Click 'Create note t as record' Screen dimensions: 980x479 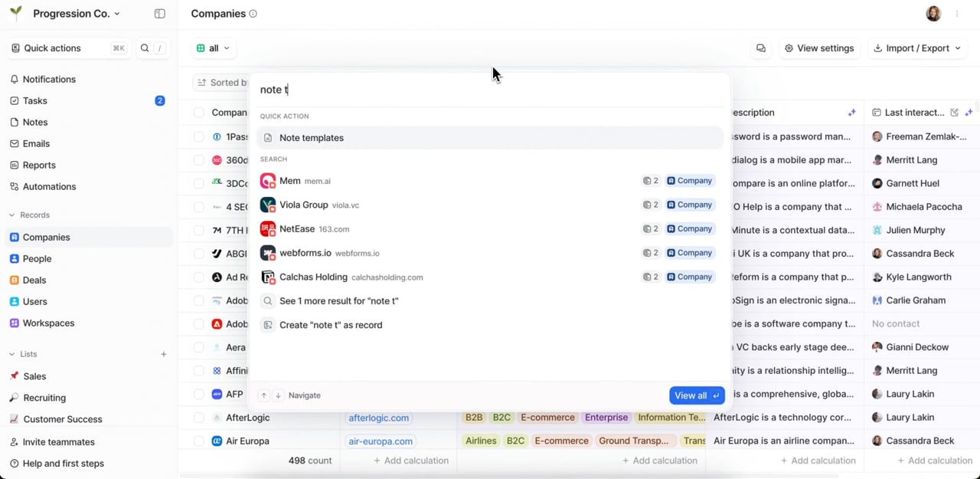(x=490, y=325)
